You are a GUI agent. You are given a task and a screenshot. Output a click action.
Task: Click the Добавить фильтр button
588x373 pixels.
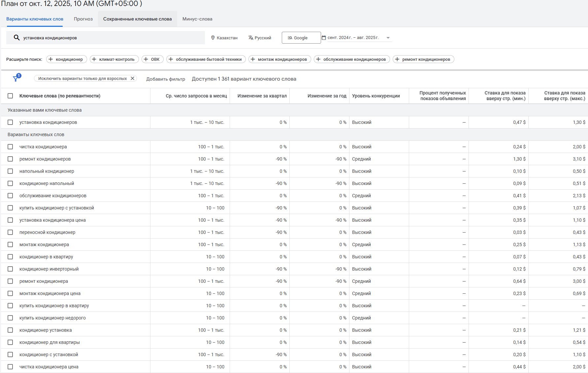pos(166,79)
